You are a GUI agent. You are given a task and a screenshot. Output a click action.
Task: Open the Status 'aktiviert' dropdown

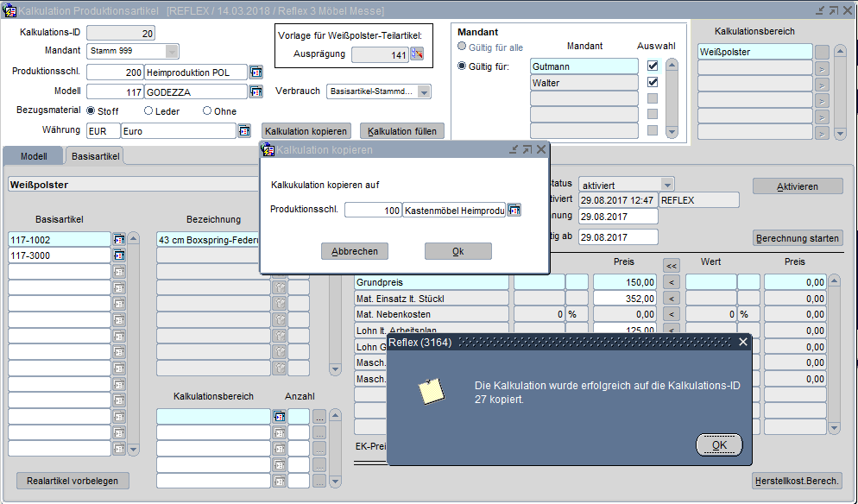[x=666, y=185]
